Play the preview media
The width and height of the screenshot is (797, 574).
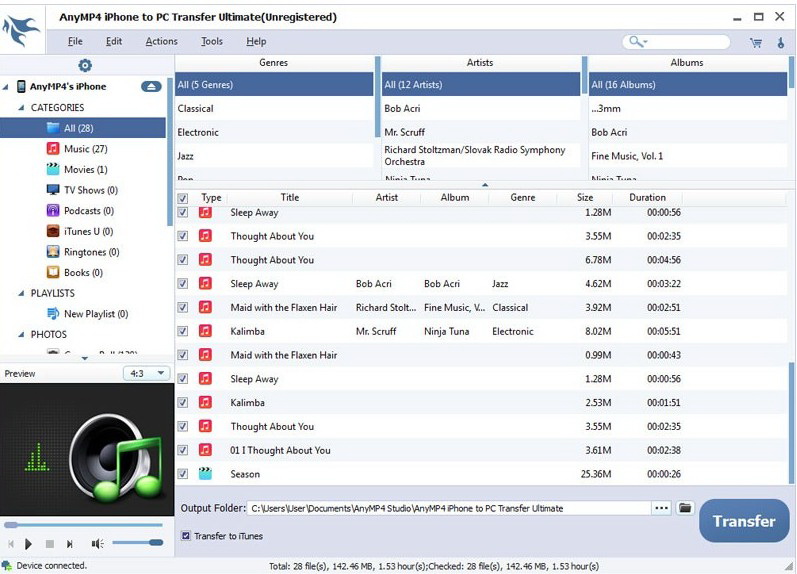[x=28, y=544]
